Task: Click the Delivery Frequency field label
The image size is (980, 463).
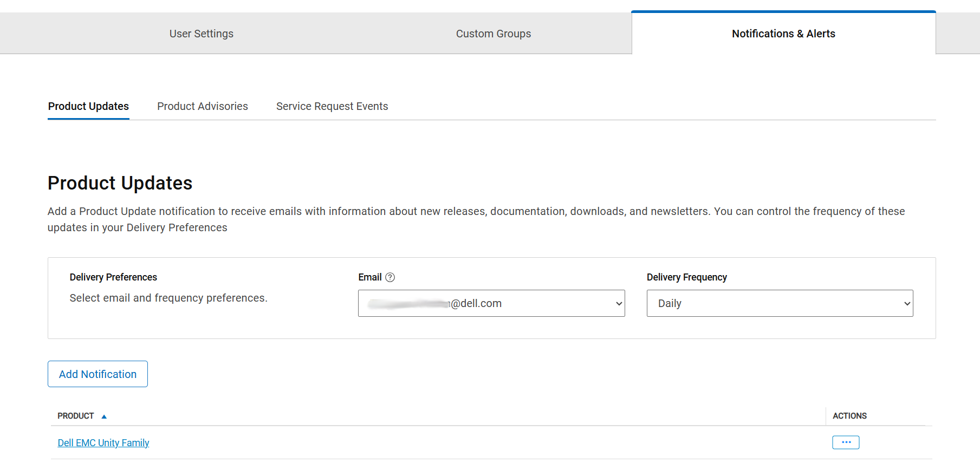Action: [686, 277]
